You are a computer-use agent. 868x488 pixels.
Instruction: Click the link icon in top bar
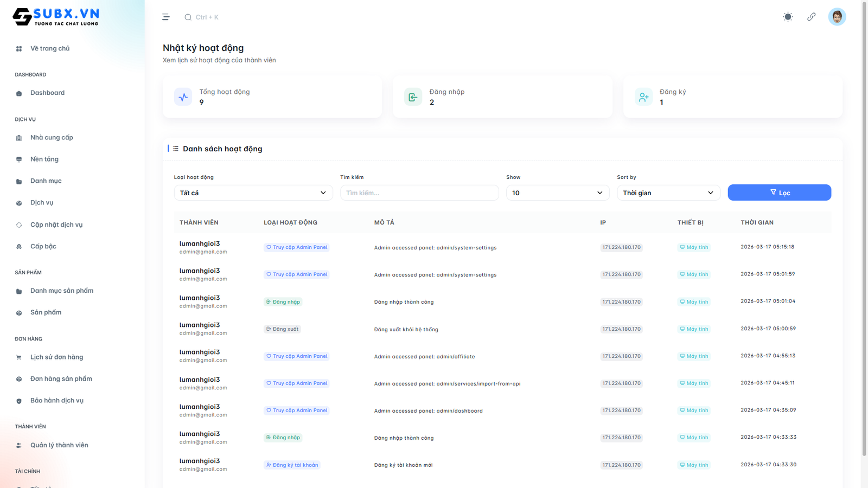[811, 17]
